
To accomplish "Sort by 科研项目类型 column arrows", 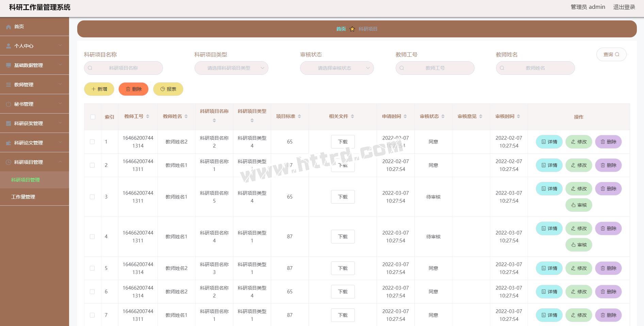I will coord(252,120).
